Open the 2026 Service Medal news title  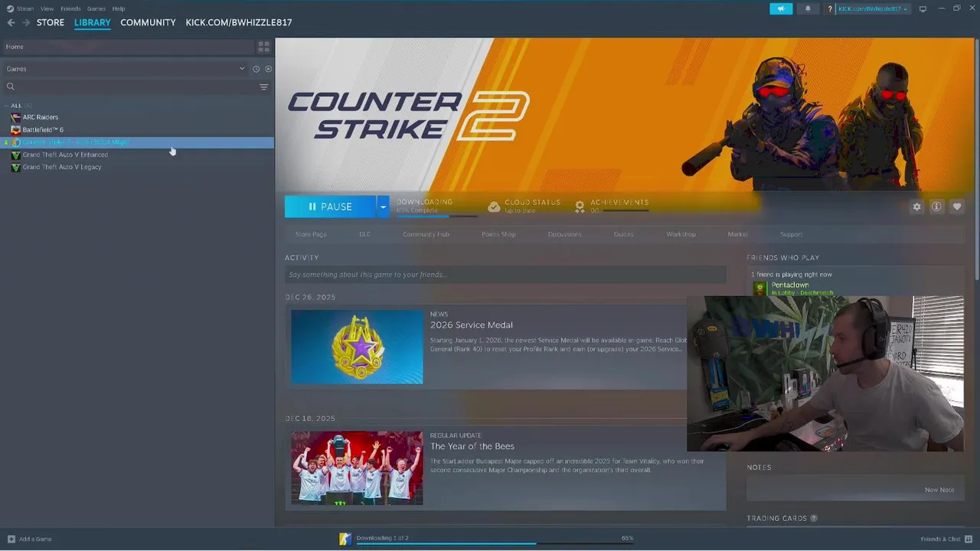pos(472,325)
